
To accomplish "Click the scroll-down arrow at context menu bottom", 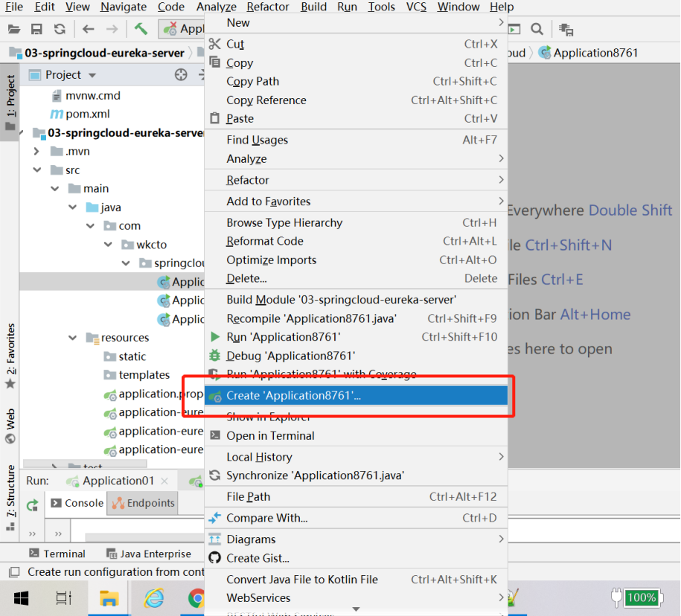I will (x=357, y=609).
